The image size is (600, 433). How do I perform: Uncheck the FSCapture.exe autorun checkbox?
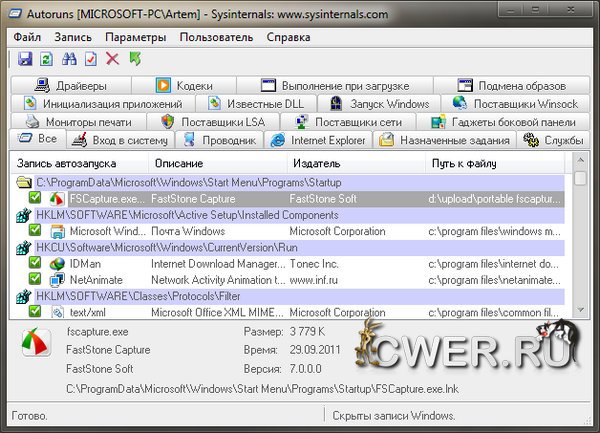coord(35,199)
